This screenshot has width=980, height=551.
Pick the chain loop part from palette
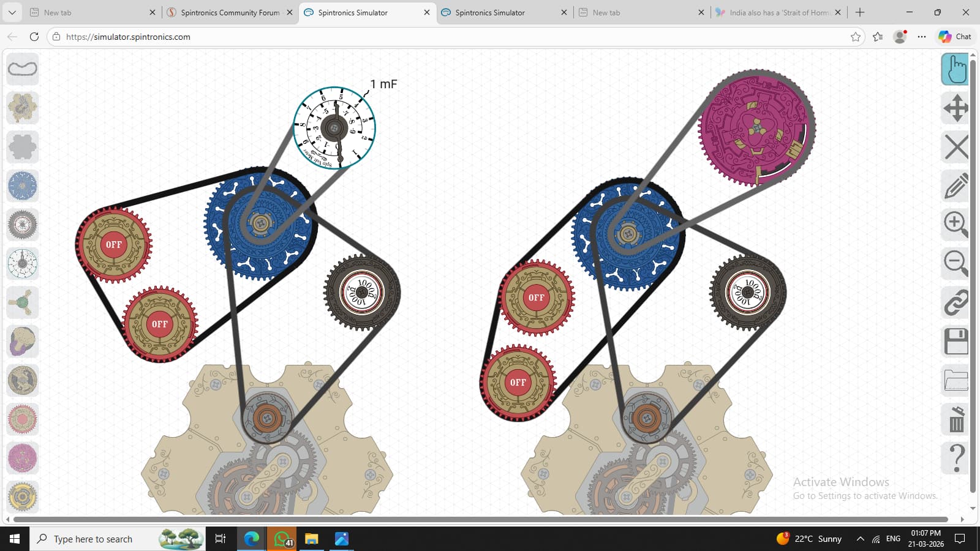(x=23, y=69)
